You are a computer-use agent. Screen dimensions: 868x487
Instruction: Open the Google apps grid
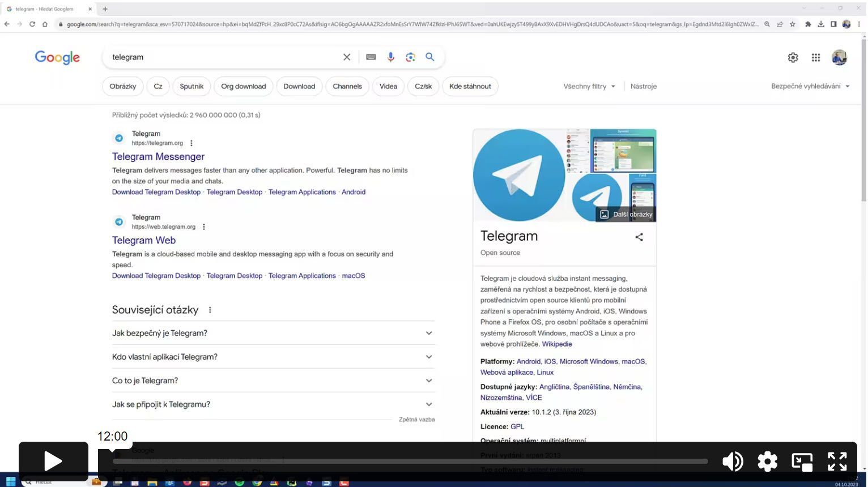(816, 57)
